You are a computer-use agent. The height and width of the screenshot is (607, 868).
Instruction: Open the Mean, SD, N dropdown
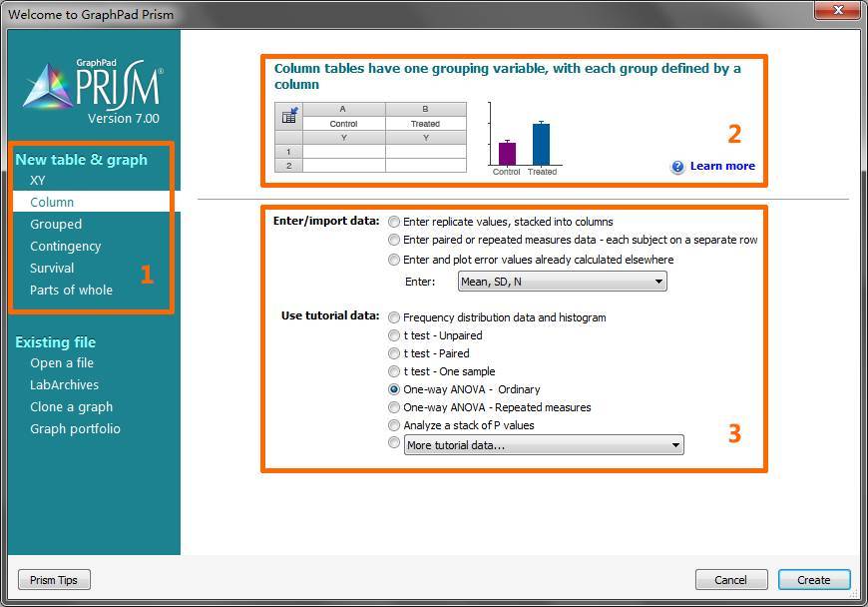563,282
